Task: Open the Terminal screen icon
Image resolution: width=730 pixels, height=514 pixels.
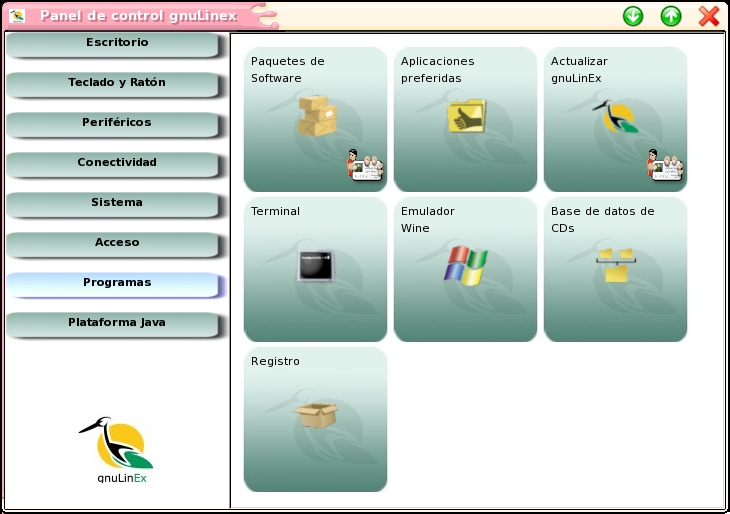Action: tap(315, 266)
